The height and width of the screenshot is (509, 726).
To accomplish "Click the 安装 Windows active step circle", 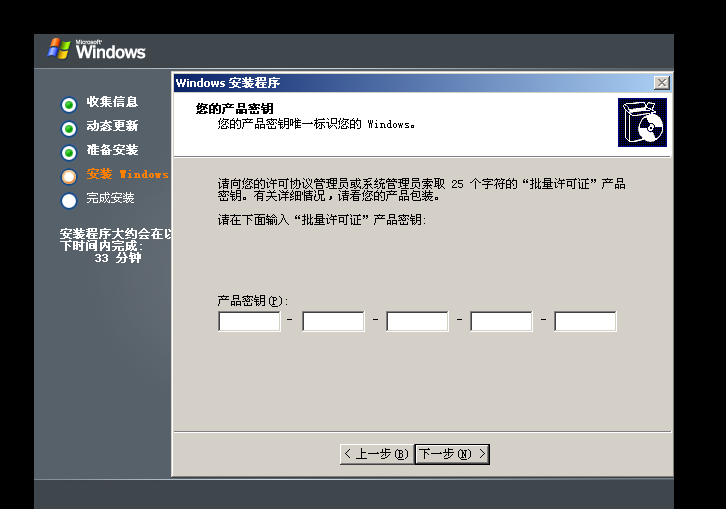I will pyautogui.click(x=69, y=177).
